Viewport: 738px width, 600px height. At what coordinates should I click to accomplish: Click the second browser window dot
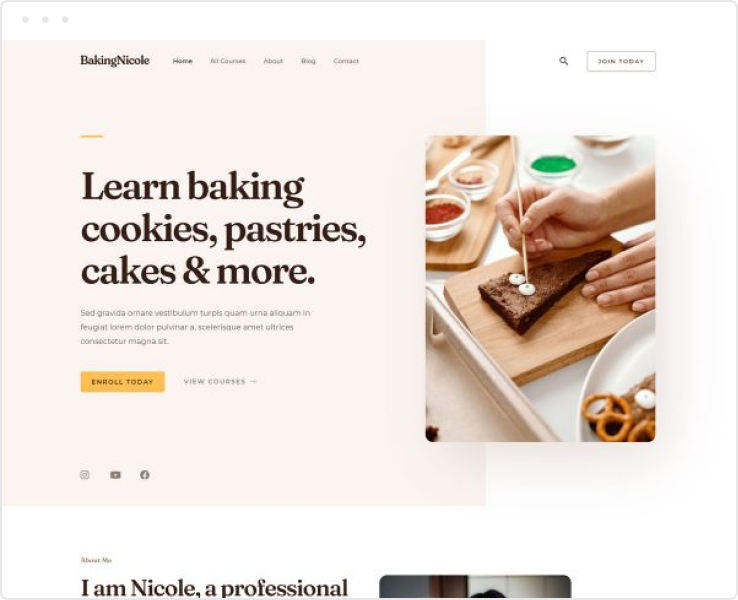45,20
